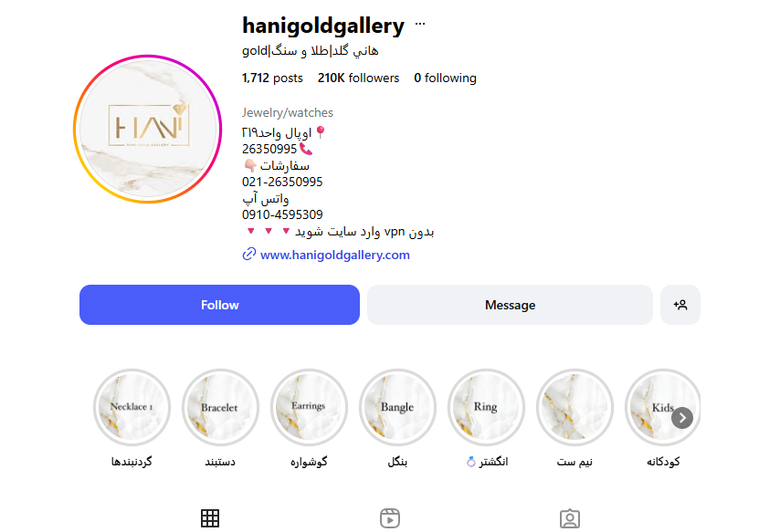Switch to the posts grid tab
The image size is (759, 532).
pos(210,518)
